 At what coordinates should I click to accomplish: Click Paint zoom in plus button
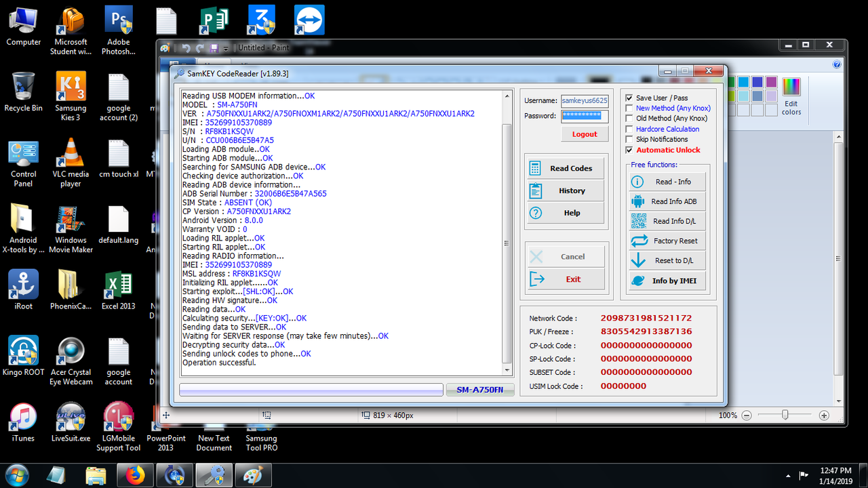point(824,415)
